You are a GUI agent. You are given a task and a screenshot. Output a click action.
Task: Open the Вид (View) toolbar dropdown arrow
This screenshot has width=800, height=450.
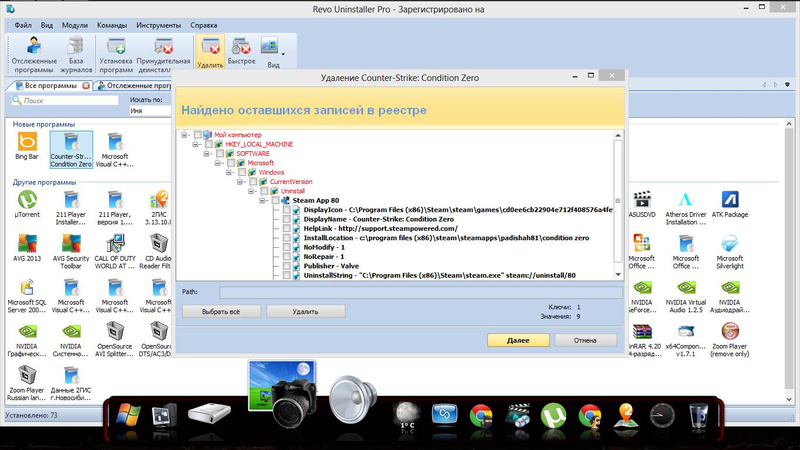(283, 53)
